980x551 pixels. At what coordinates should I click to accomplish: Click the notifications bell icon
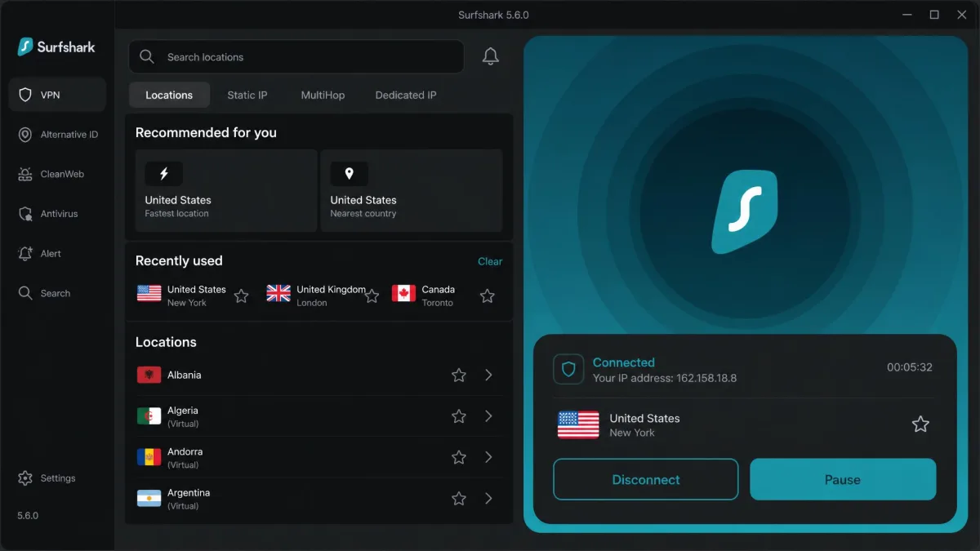click(x=490, y=56)
